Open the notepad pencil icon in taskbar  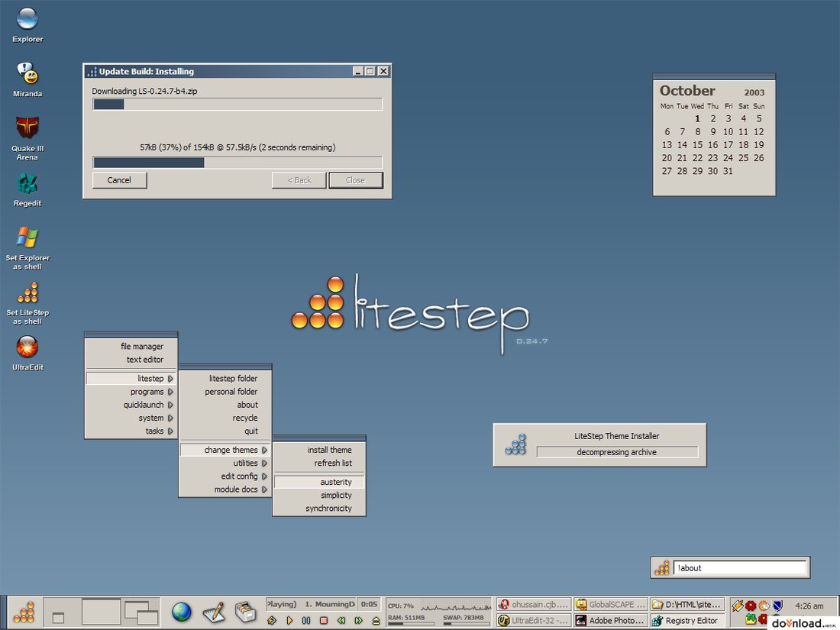click(214, 612)
